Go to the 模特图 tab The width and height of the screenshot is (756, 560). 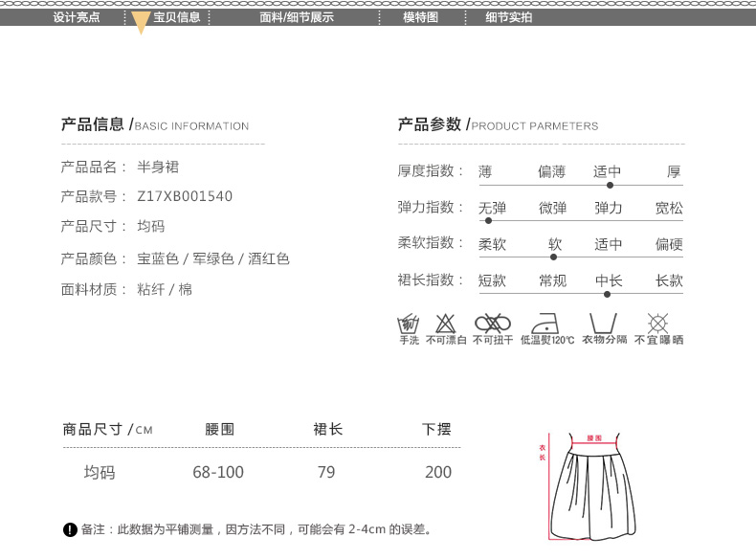point(420,17)
